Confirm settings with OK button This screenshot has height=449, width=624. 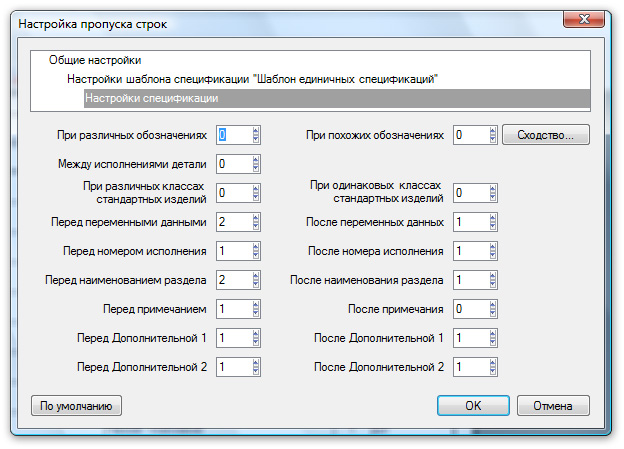click(x=473, y=406)
